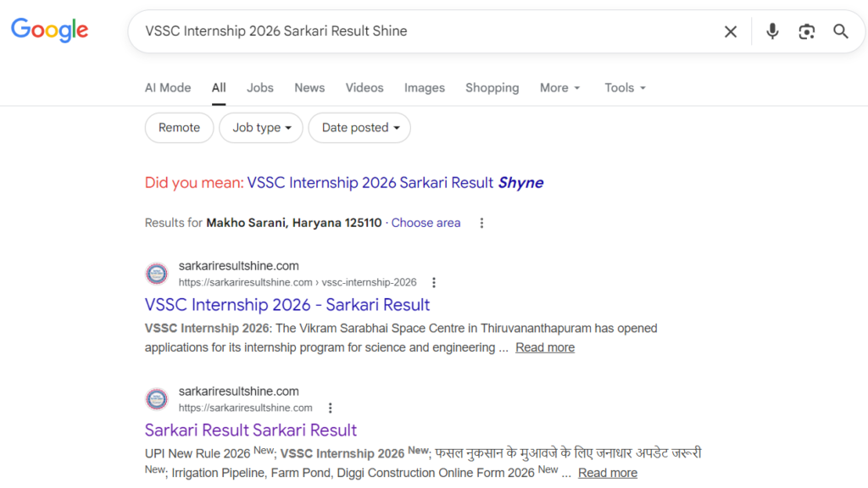Click the magnifying glass search icon
The height and width of the screenshot is (488, 868).
point(840,31)
